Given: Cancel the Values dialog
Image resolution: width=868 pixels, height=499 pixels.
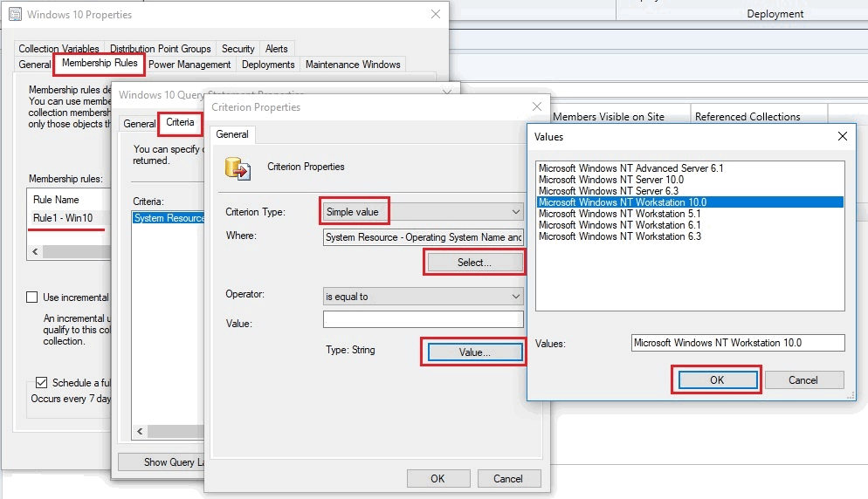Looking at the screenshot, I should [803, 380].
